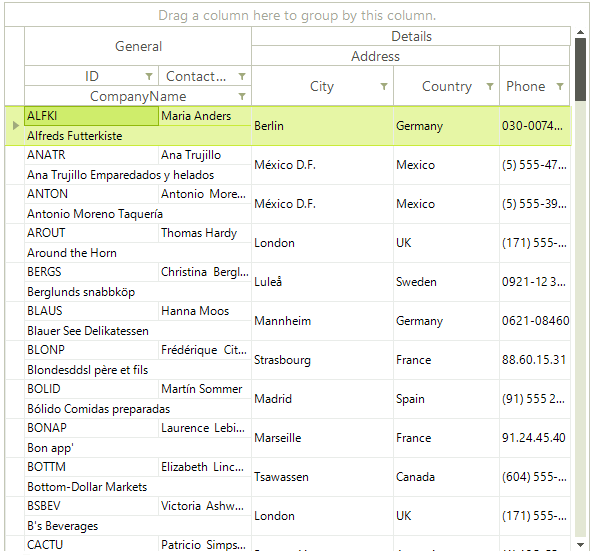Click the Details column group header
Viewport: 592px width, 555px height.
[x=411, y=36]
